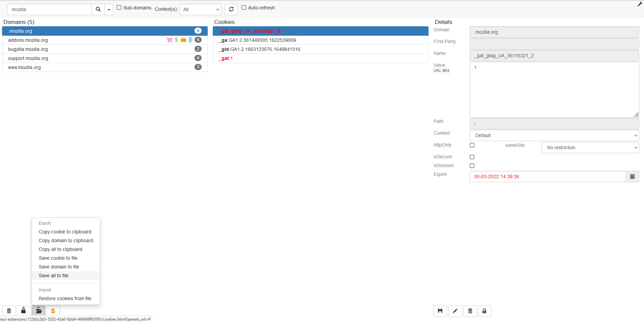Select the _gid cookie row
644x322 pixels.
point(321,49)
